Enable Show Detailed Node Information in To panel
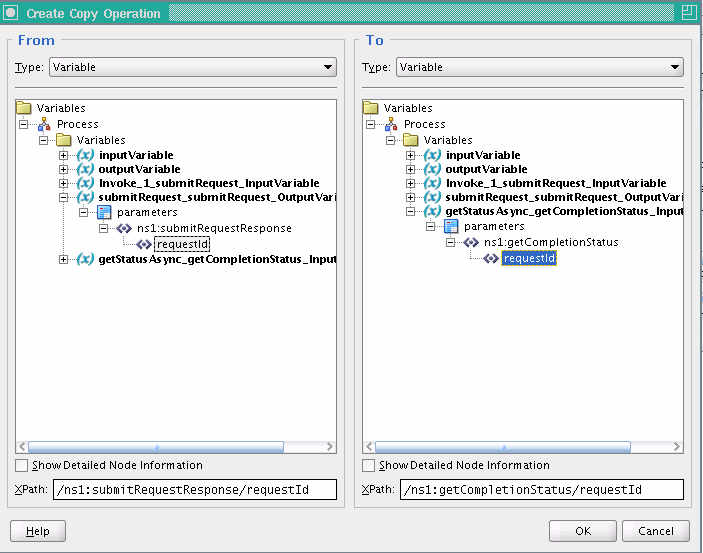 pyautogui.click(x=368, y=465)
